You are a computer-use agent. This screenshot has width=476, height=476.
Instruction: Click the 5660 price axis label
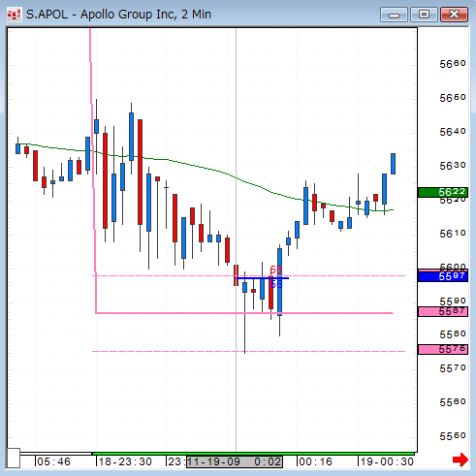(x=453, y=64)
